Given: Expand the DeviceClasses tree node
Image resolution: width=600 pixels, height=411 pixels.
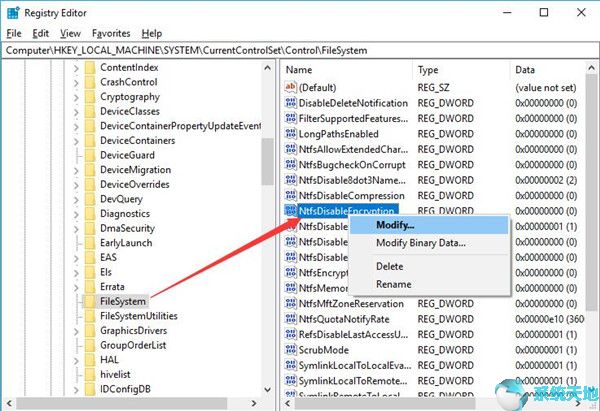Looking at the screenshot, I should [76, 112].
